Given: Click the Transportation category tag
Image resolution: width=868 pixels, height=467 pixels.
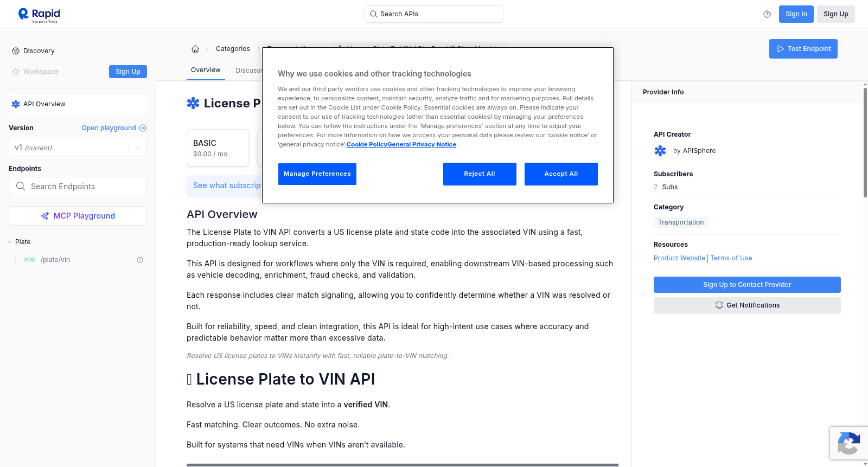Looking at the screenshot, I should 681,222.
